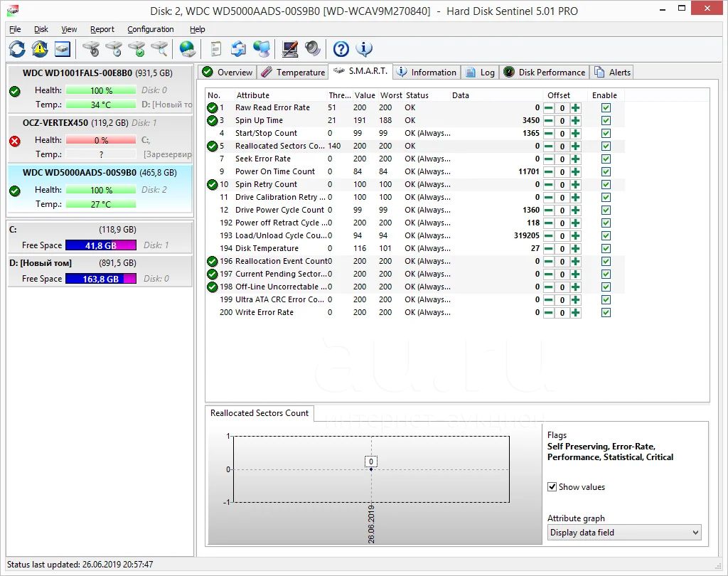This screenshot has width=728, height=576.
Task: Switch to the Alerts tab
Action: click(613, 73)
